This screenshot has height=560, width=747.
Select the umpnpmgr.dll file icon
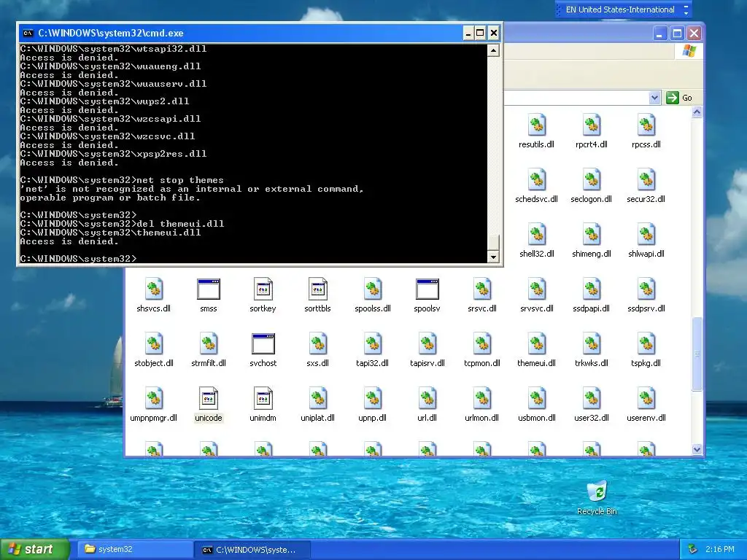pos(153,399)
